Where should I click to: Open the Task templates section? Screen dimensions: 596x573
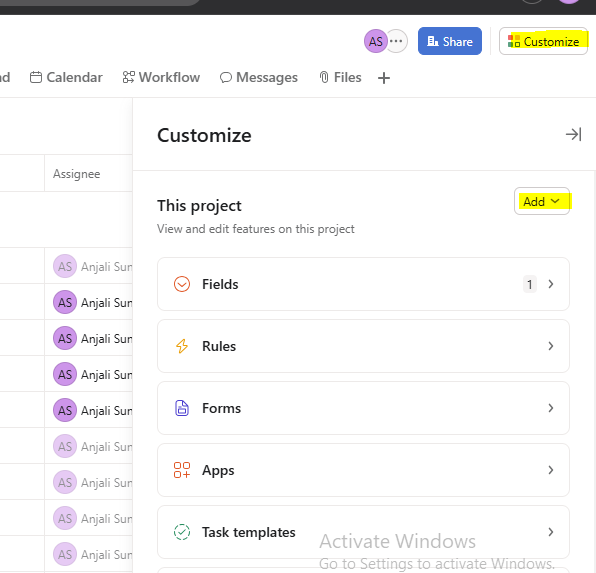[x=363, y=532]
